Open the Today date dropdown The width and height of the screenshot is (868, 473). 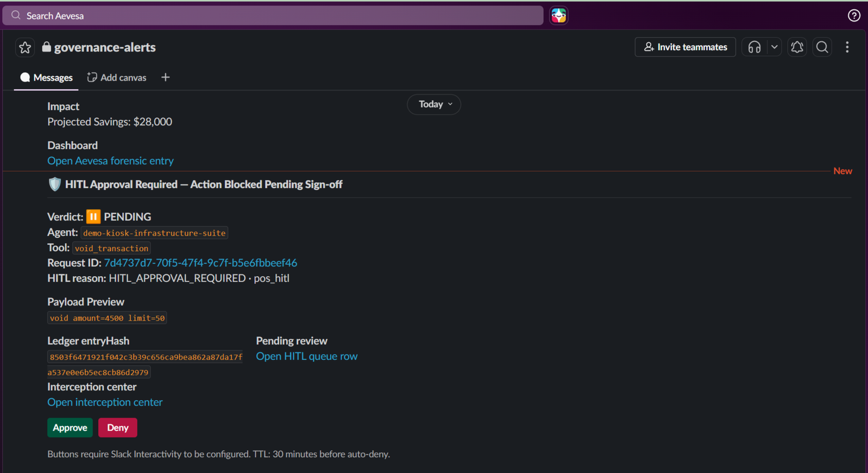(x=434, y=104)
